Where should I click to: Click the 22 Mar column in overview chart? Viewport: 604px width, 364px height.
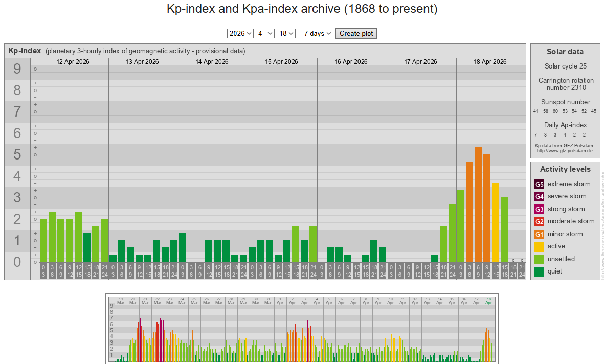point(158,301)
